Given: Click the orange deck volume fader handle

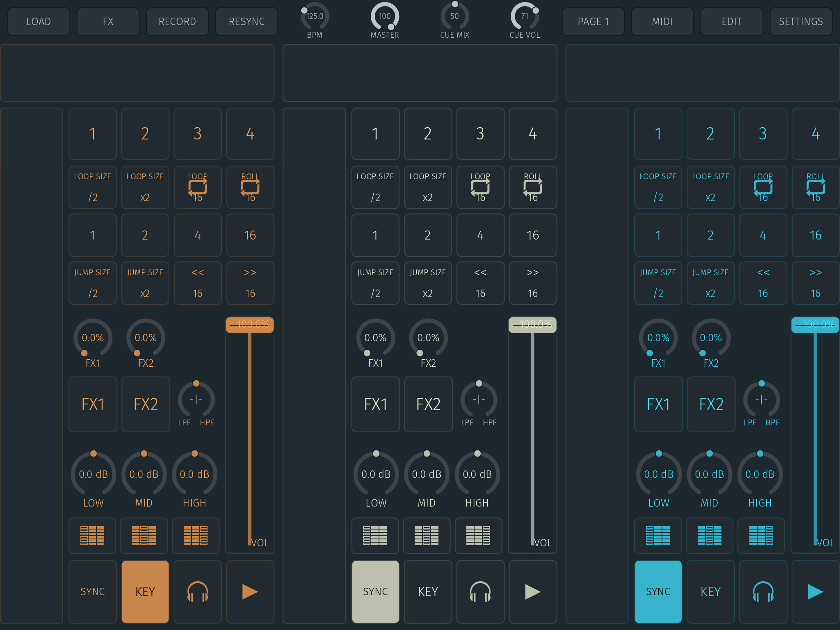Looking at the screenshot, I should tap(249, 325).
